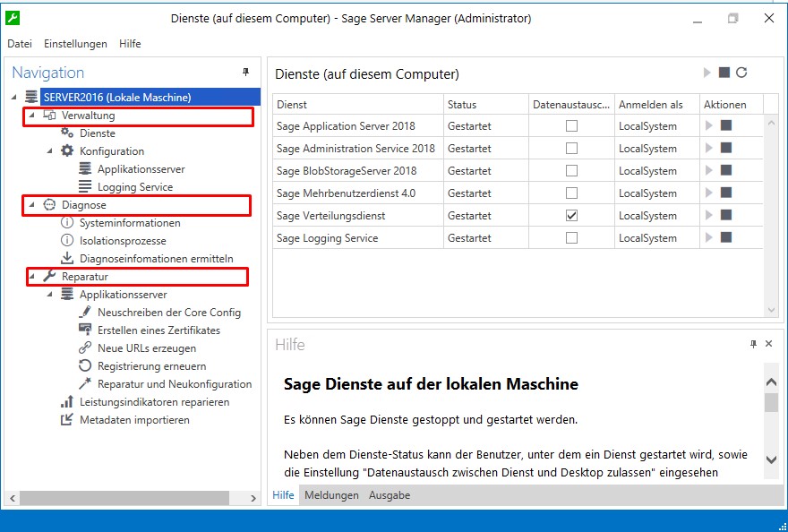Image resolution: width=788 pixels, height=532 pixels.
Task: Pin the Navigation panel with the pushpin icon
Action: pyautogui.click(x=246, y=73)
